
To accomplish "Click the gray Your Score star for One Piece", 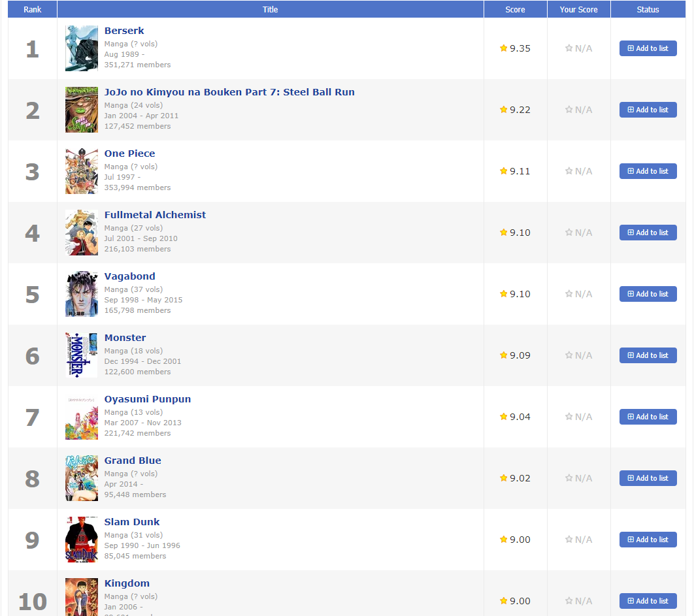I will click(569, 170).
